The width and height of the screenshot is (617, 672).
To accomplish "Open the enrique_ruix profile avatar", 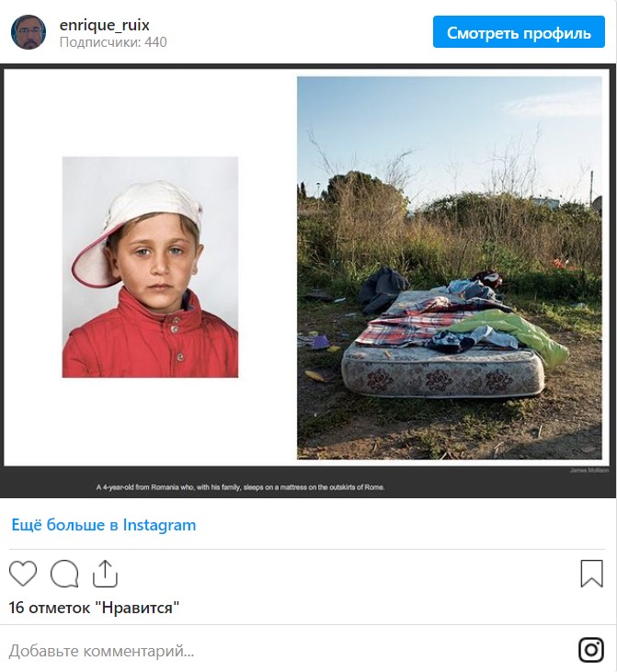I will point(29,32).
